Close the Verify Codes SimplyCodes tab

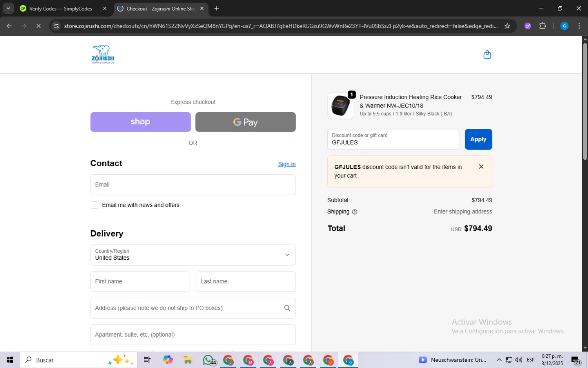tap(105, 9)
